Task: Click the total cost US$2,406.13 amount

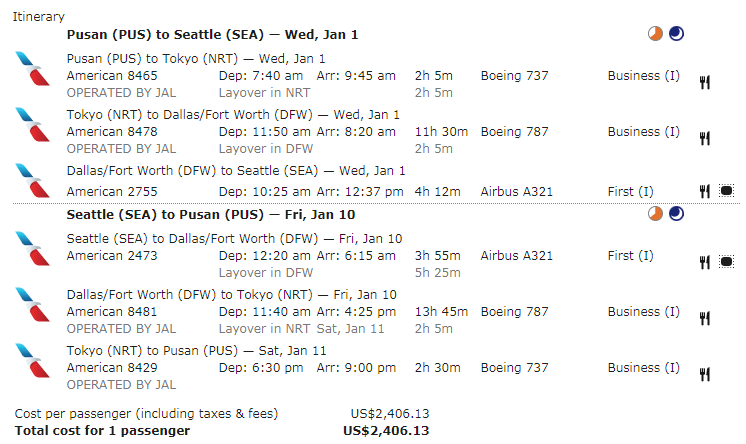Action: click(386, 431)
